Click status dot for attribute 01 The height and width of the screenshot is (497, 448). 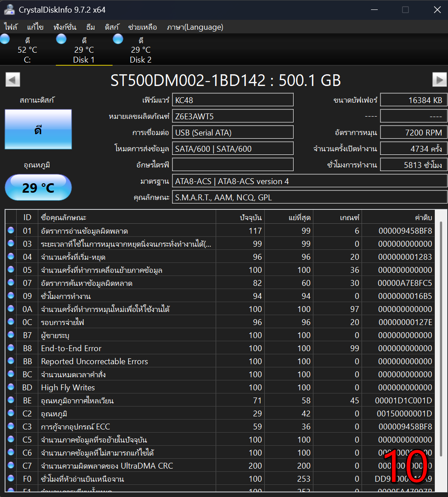[11, 231]
